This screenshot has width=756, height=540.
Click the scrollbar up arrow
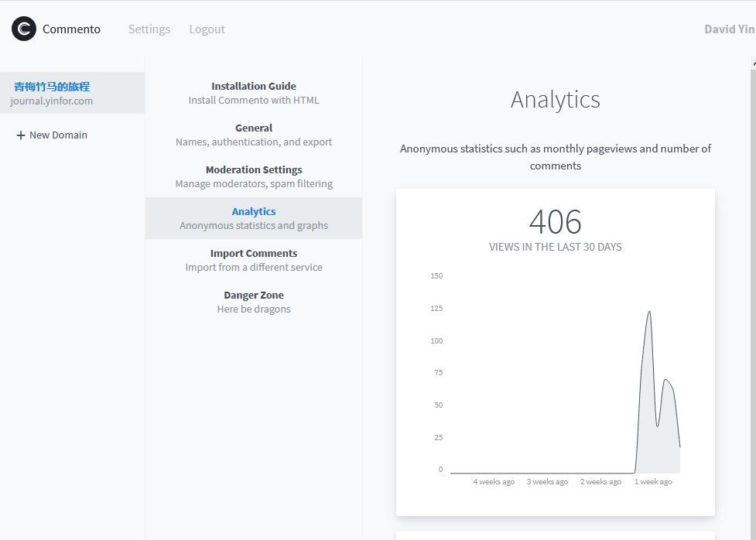753,65
